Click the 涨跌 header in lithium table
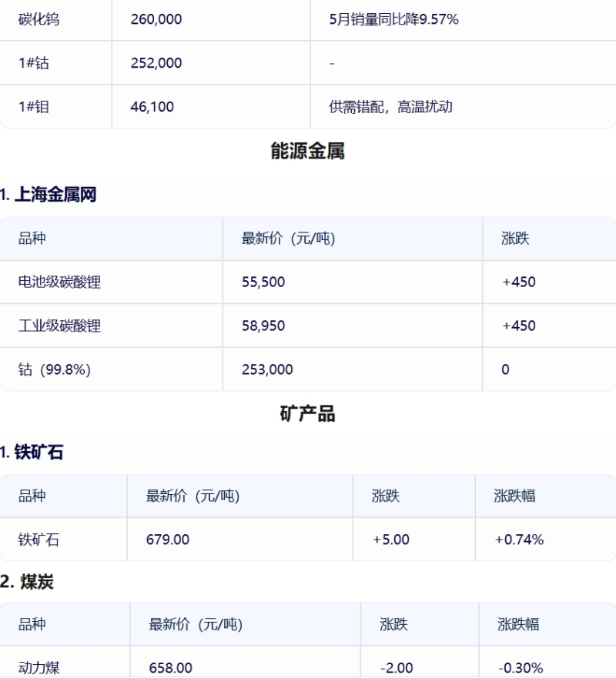This screenshot has width=616, height=678. (515, 239)
